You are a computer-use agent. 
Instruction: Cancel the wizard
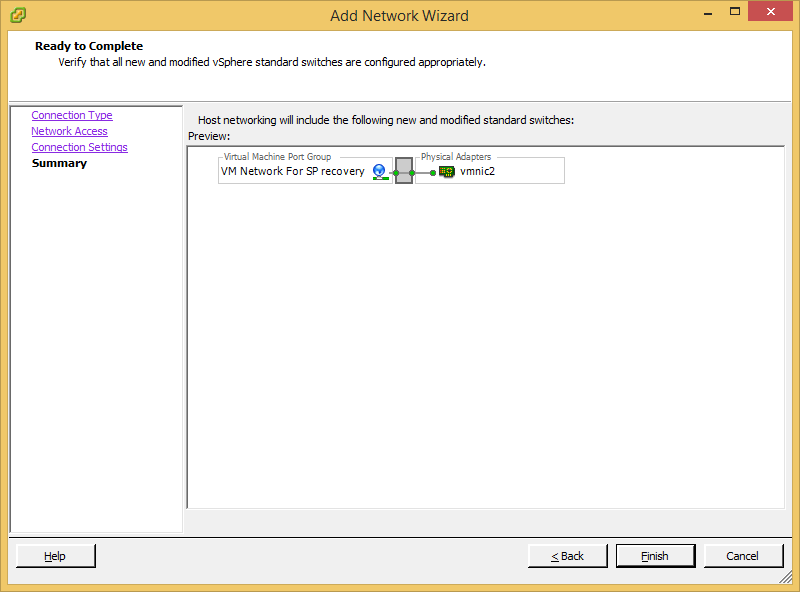(743, 556)
